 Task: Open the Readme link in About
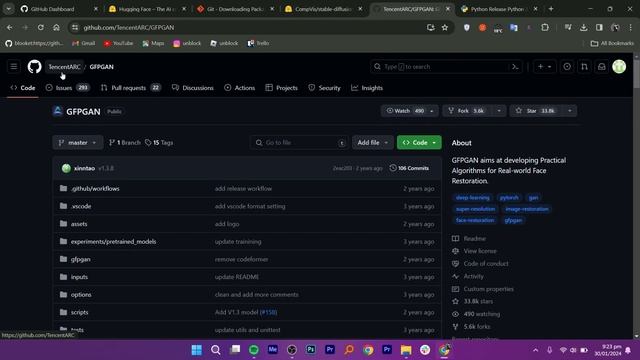click(475, 238)
